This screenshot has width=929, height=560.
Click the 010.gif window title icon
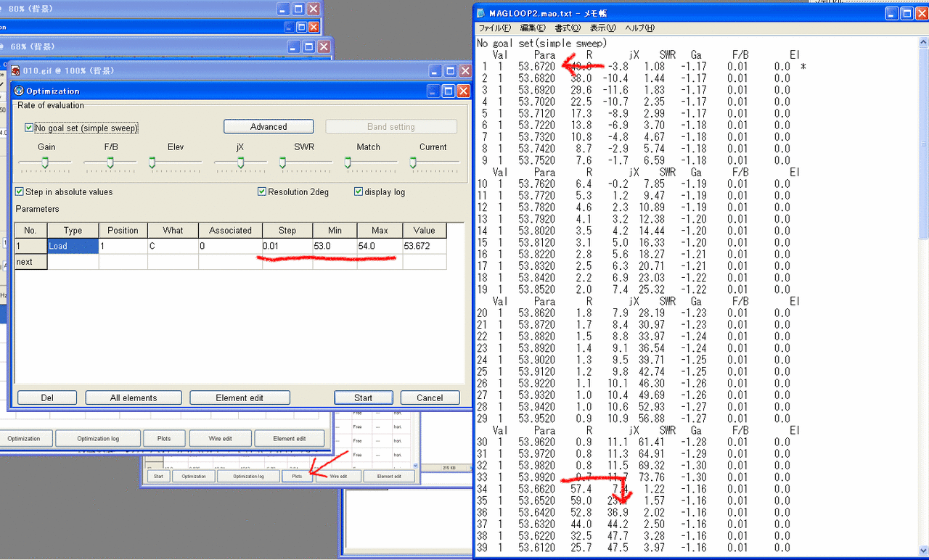(15, 71)
